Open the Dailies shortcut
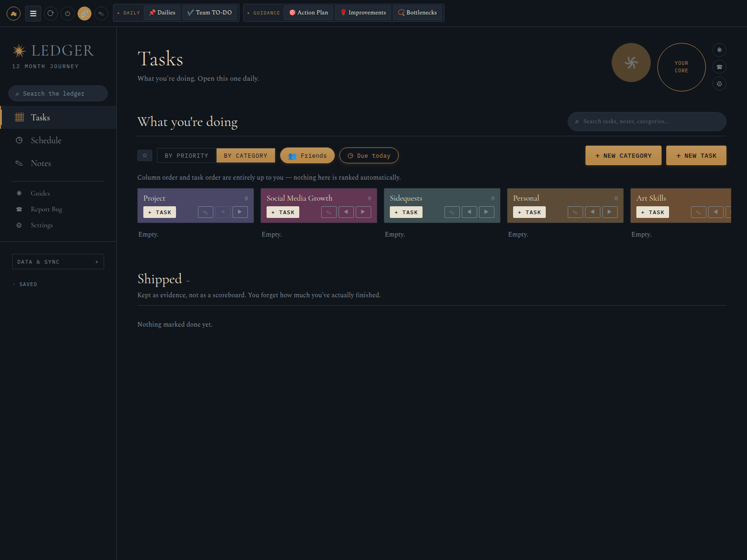Image resolution: width=747 pixels, height=560 pixels. (162, 13)
